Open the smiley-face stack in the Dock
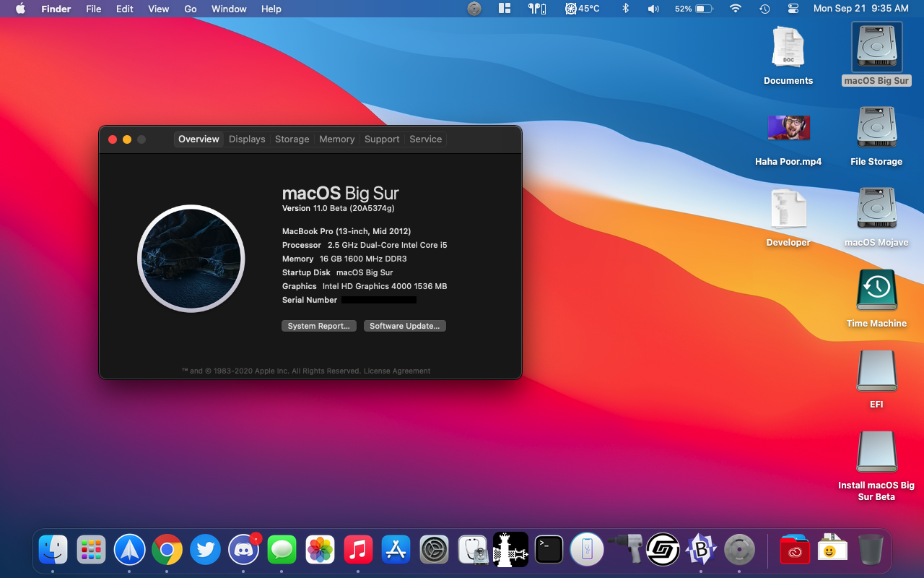This screenshot has height=578, width=924. [x=832, y=550]
